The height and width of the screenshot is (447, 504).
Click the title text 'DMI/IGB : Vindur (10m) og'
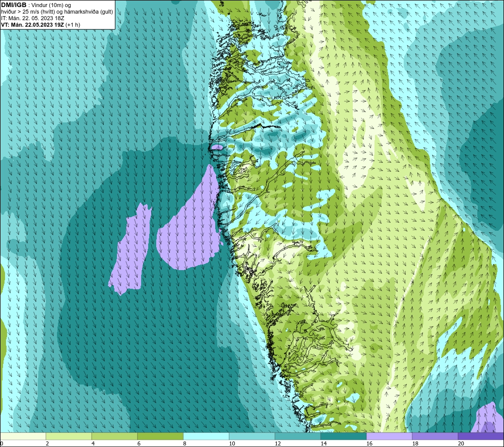tap(36, 5)
